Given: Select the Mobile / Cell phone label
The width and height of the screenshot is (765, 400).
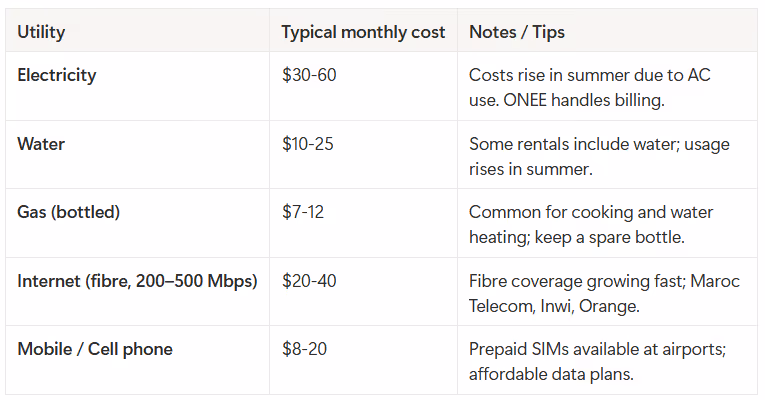Looking at the screenshot, I should coord(95,349).
